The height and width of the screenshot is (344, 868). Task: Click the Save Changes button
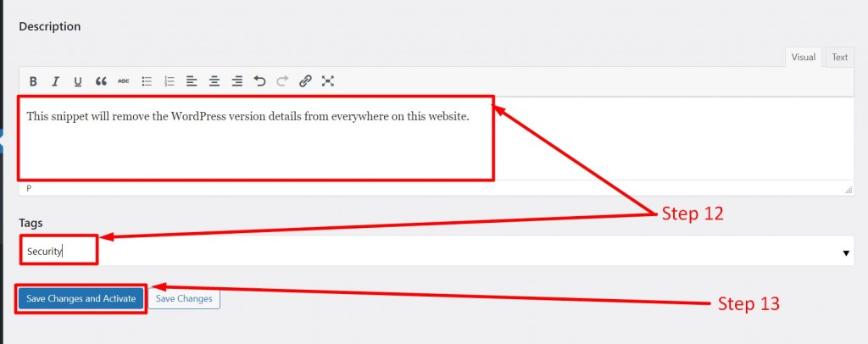[184, 298]
